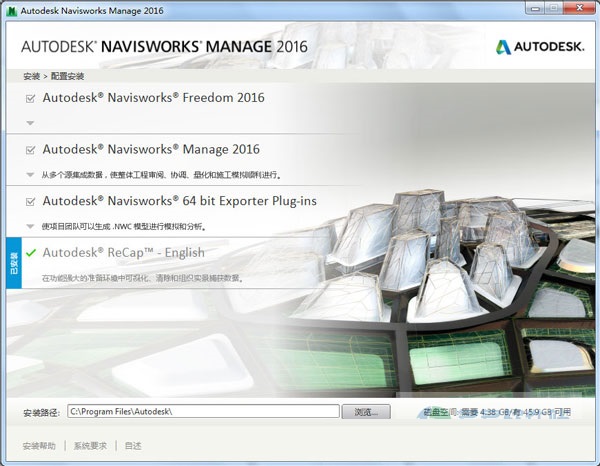600x466 pixels.
Task: Click the 配置安装 breadcrumb label
Action: point(67,76)
